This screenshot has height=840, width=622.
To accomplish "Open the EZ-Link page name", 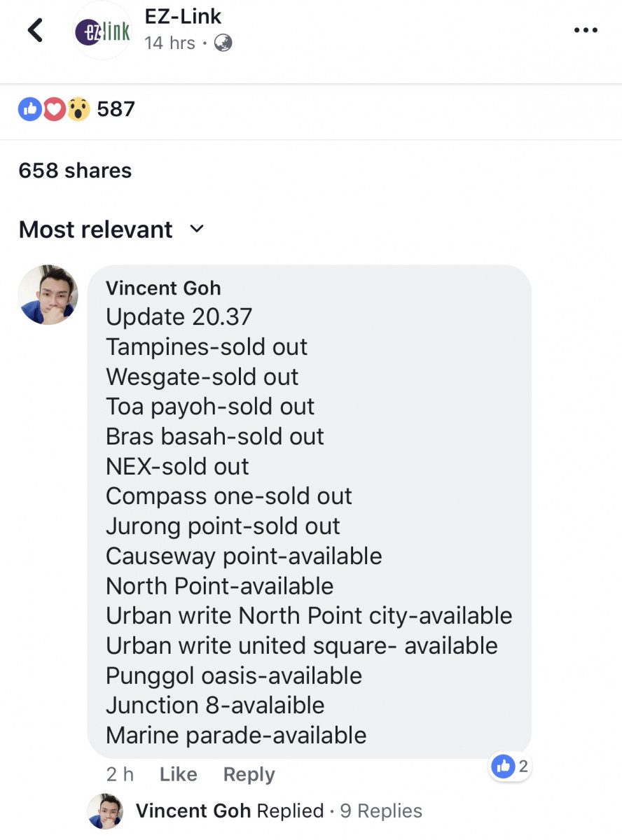I will [x=183, y=15].
